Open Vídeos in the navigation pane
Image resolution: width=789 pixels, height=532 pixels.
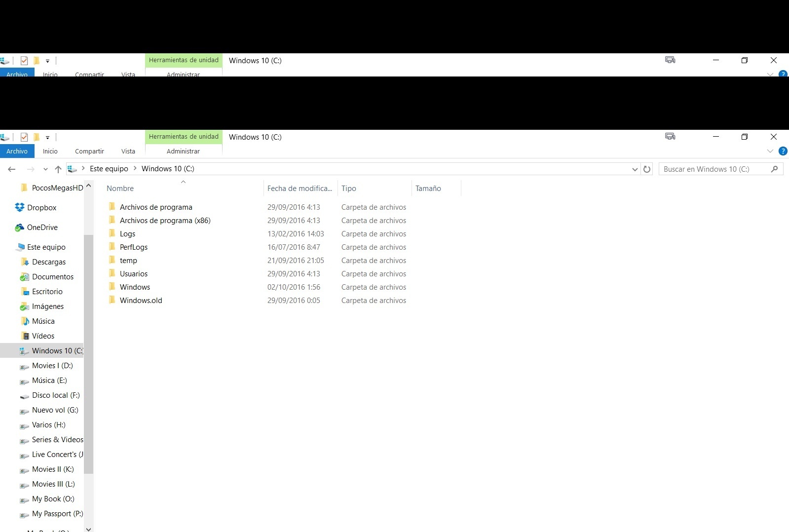[38, 336]
